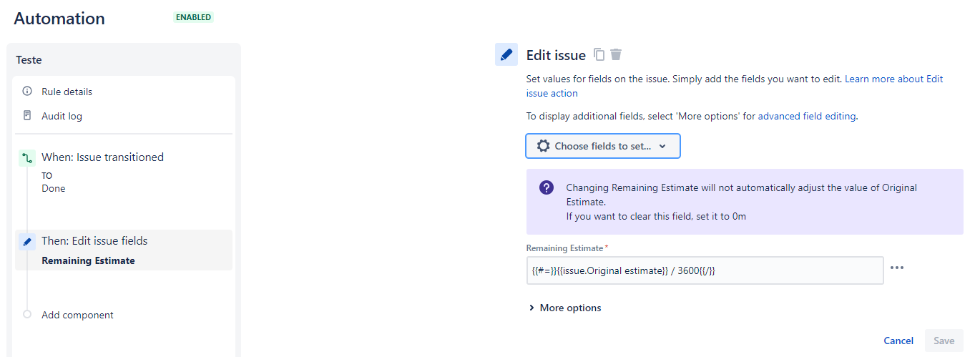Click Add component in rule chain
Viewport: 980px width, 357px height.
(x=77, y=315)
